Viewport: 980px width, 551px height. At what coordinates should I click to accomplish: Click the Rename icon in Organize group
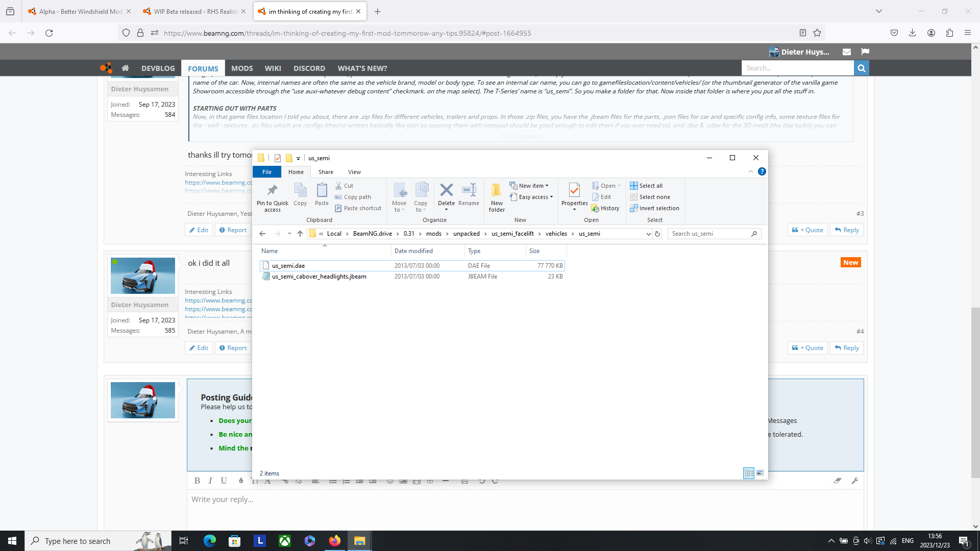[469, 190]
